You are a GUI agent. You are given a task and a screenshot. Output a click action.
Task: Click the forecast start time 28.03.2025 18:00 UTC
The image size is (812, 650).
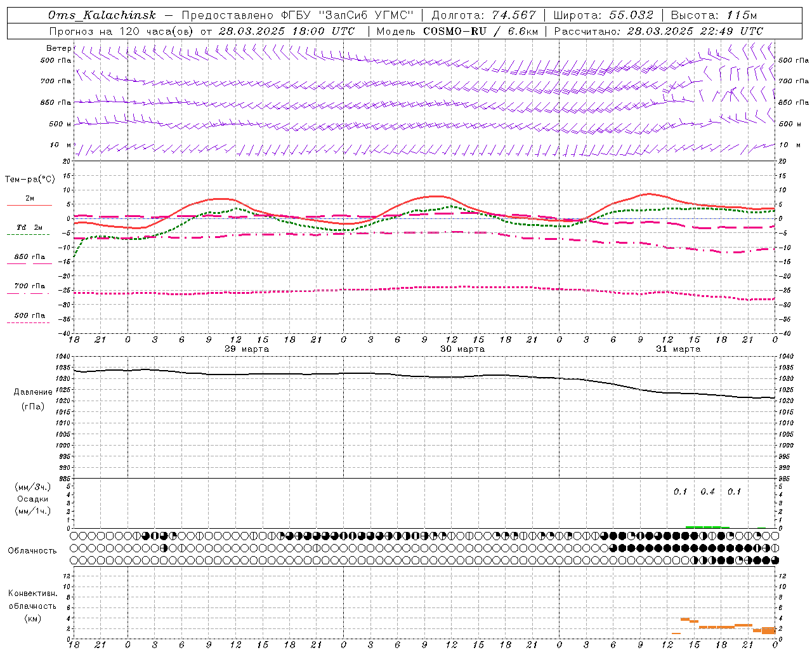point(287,31)
